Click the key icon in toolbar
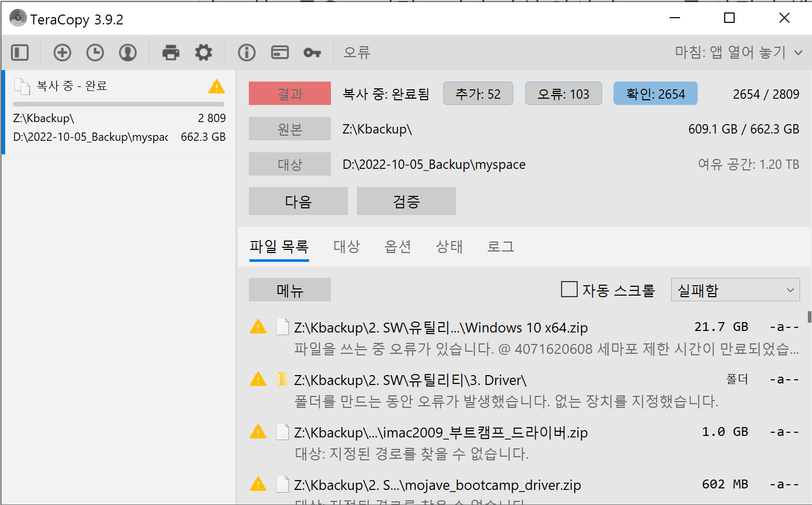Screen dimensions: 812x505 pos(312,52)
